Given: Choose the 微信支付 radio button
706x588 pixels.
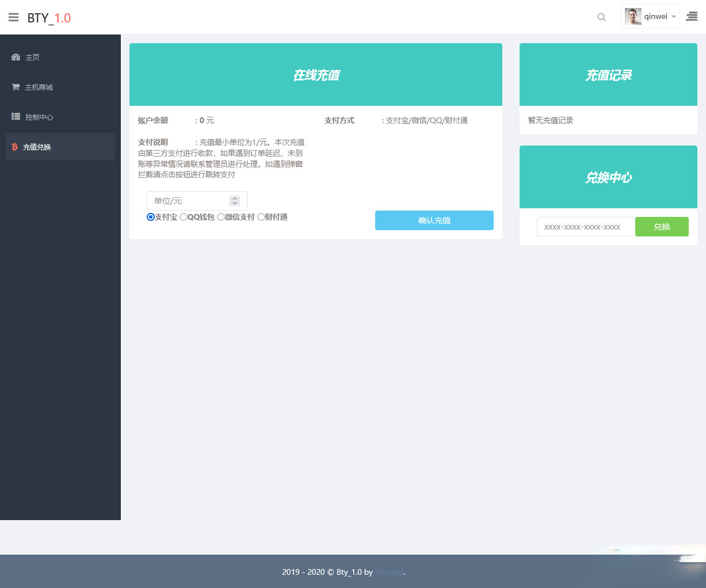Looking at the screenshot, I should 220,217.
